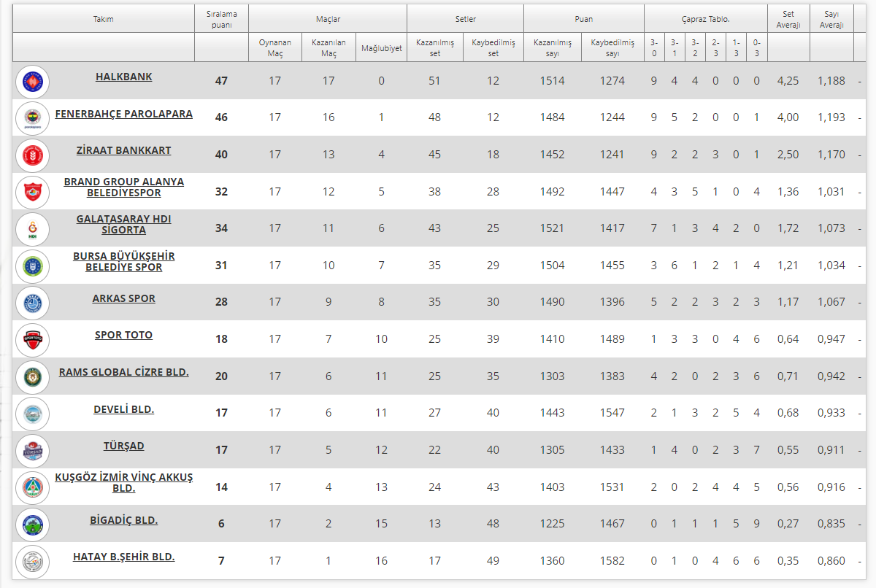Open the ARKAS SPOR team link
Screen dimensions: 876x588
(x=124, y=298)
